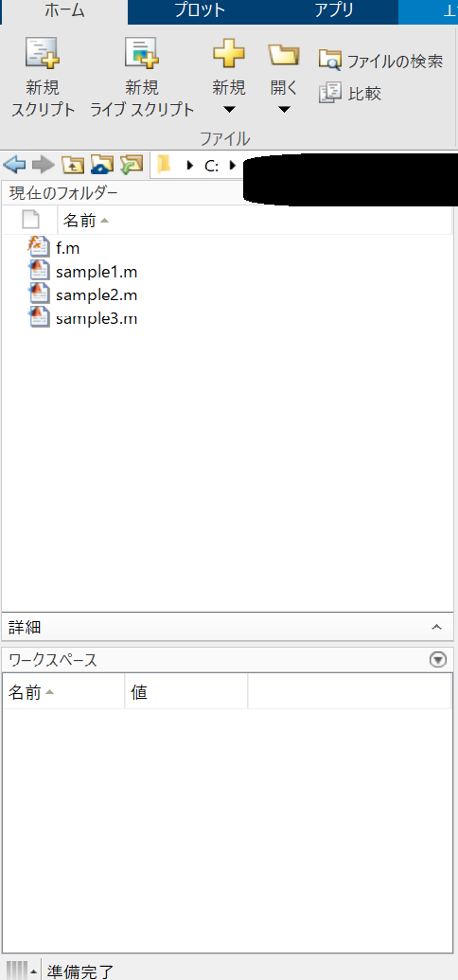Switch to the プロット tab
This screenshot has width=458, height=980.
[x=200, y=10]
